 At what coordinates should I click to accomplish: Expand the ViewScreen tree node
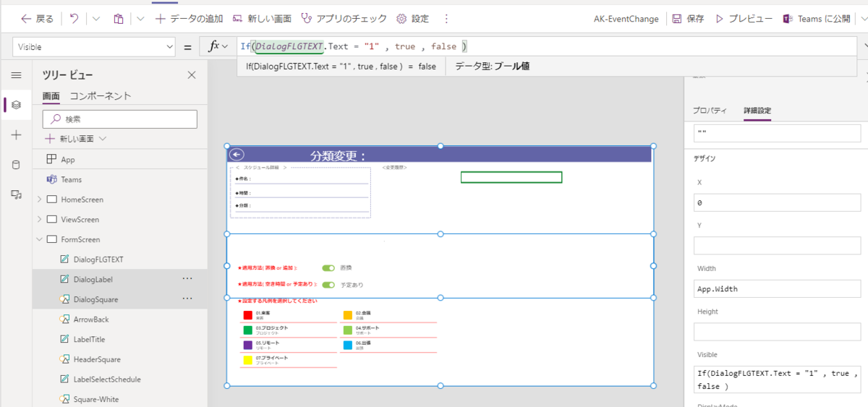point(39,219)
